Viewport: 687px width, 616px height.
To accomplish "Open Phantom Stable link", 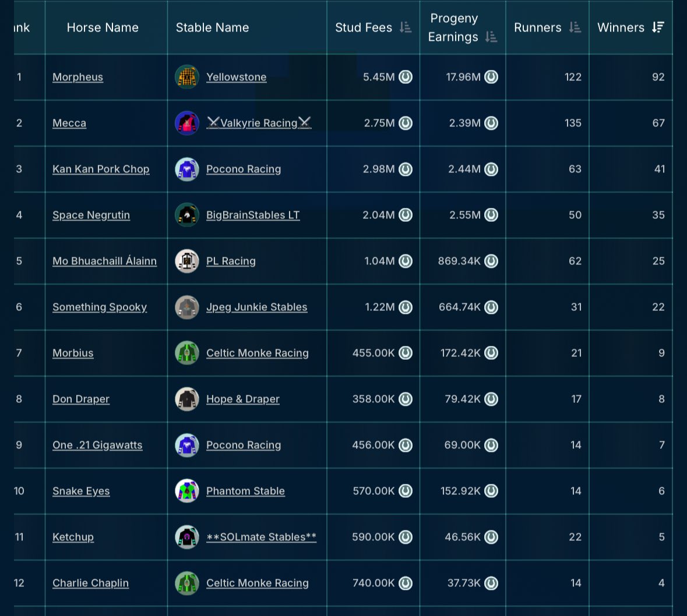I will [x=245, y=491].
